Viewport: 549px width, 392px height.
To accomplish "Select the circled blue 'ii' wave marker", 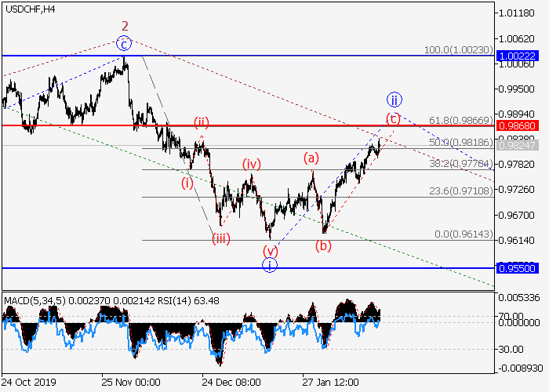I will [394, 100].
